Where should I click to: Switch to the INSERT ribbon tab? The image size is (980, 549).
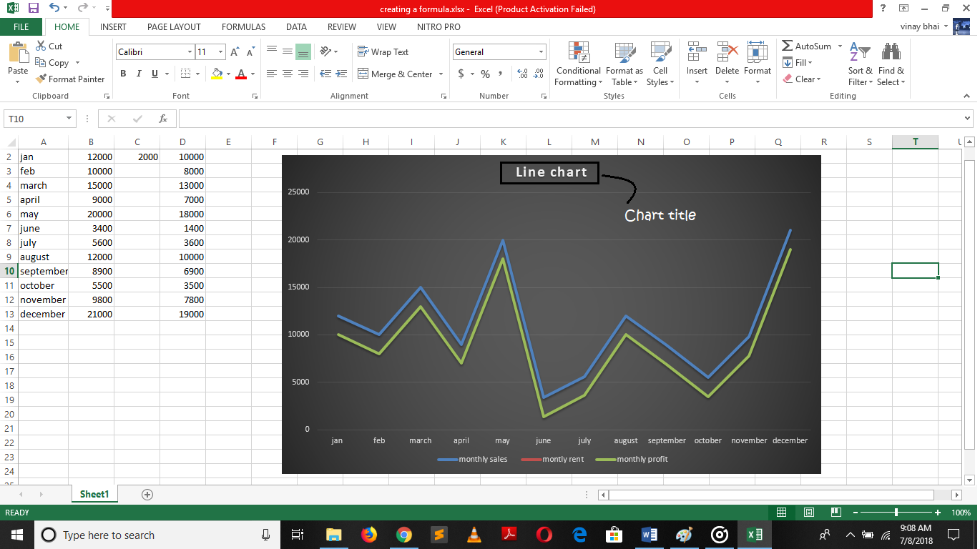(113, 27)
